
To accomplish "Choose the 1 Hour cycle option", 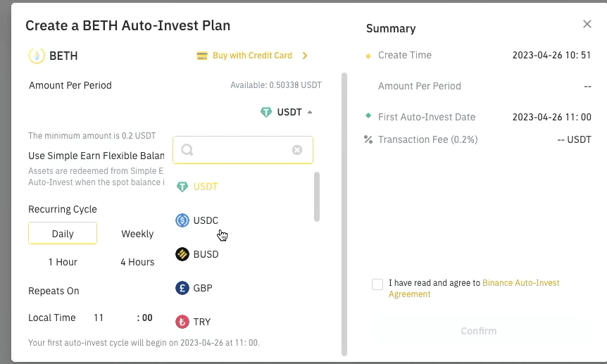I will (63, 262).
